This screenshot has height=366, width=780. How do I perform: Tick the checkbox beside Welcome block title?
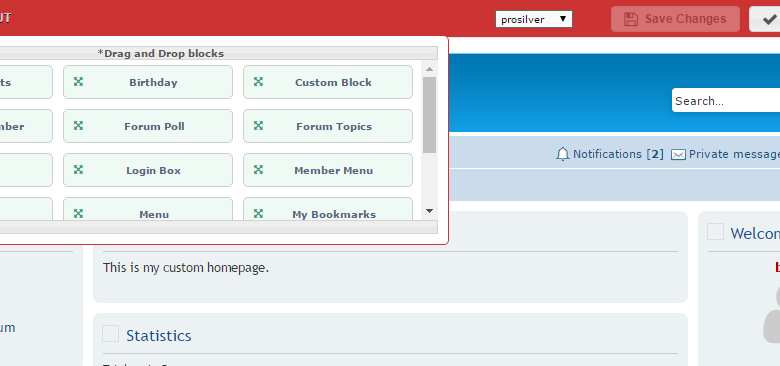click(715, 231)
